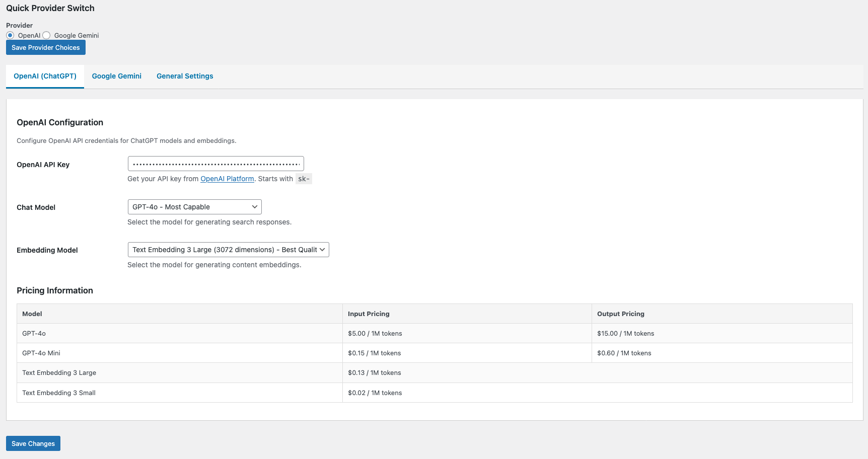The image size is (868, 459).
Task: Click the OpenAI Configuration heading
Action: (60, 122)
